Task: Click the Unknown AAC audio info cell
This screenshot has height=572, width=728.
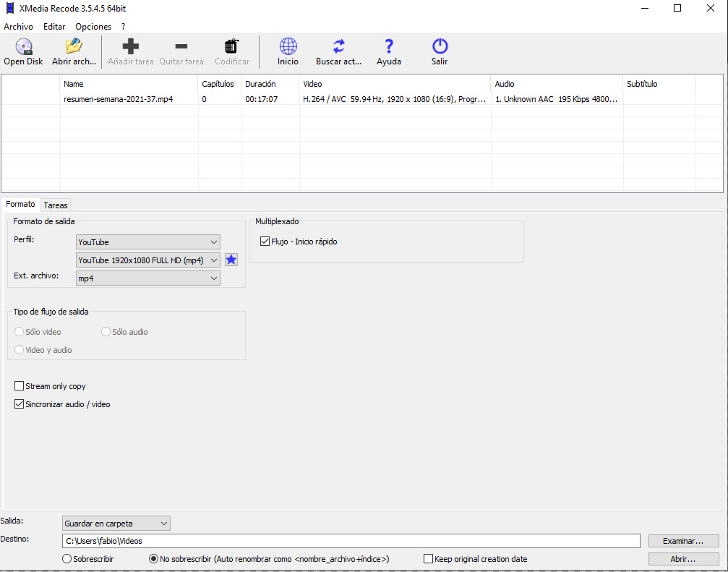Action: (556, 99)
